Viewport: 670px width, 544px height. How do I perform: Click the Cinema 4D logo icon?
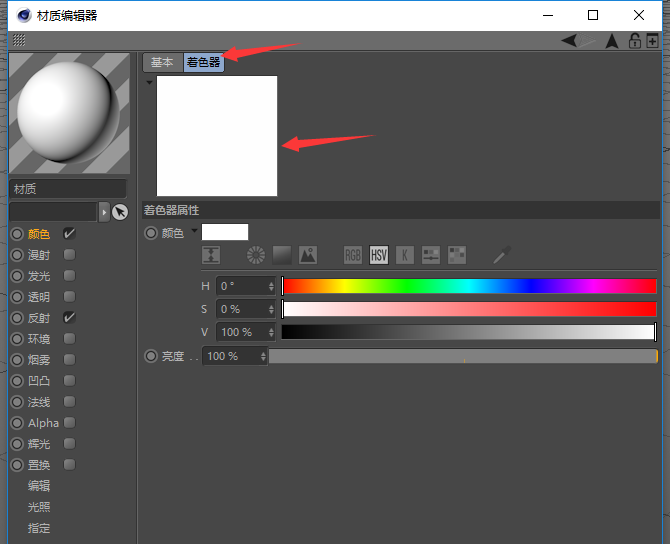[24, 15]
